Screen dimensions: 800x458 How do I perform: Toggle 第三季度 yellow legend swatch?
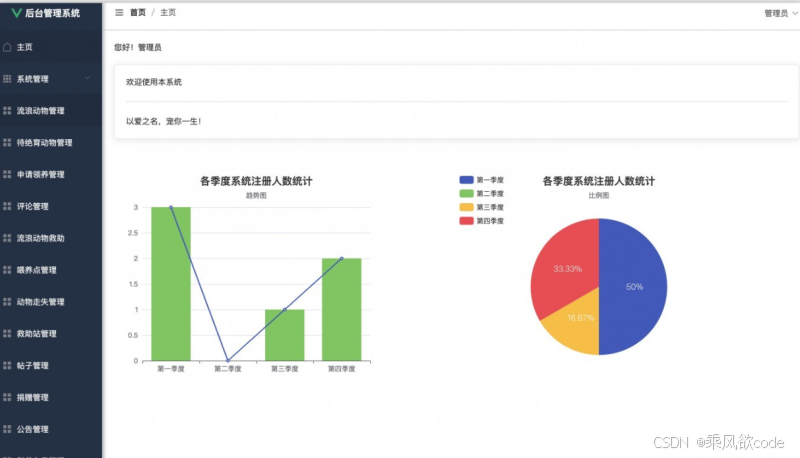(466, 207)
